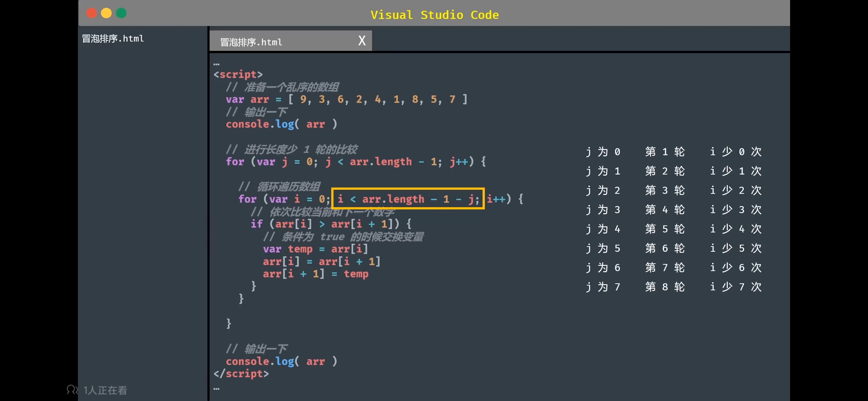Click the highlighted i < arr.length - 1 - j condition
The height and width of the screenshot is (401, 868).
[x=408, y=199]
